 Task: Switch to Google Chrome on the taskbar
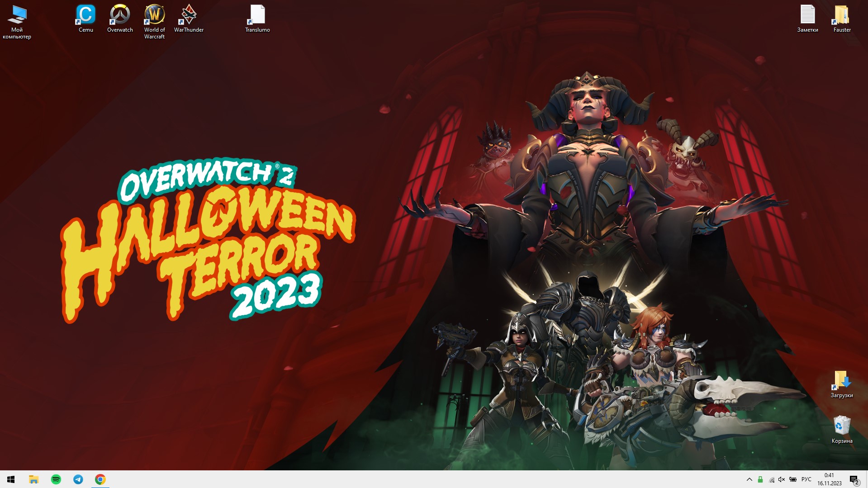click(x=100, y=479)
